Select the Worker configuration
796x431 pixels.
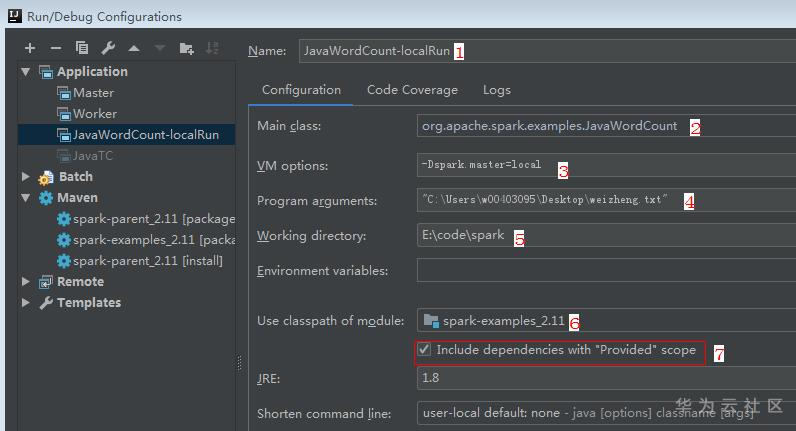(x=94, y=114)
